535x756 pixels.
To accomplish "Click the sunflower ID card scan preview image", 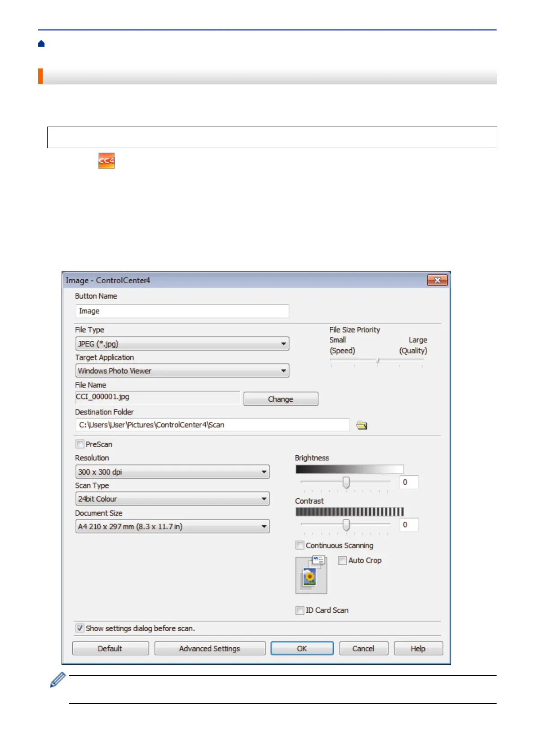I will (x=311, y=575).
